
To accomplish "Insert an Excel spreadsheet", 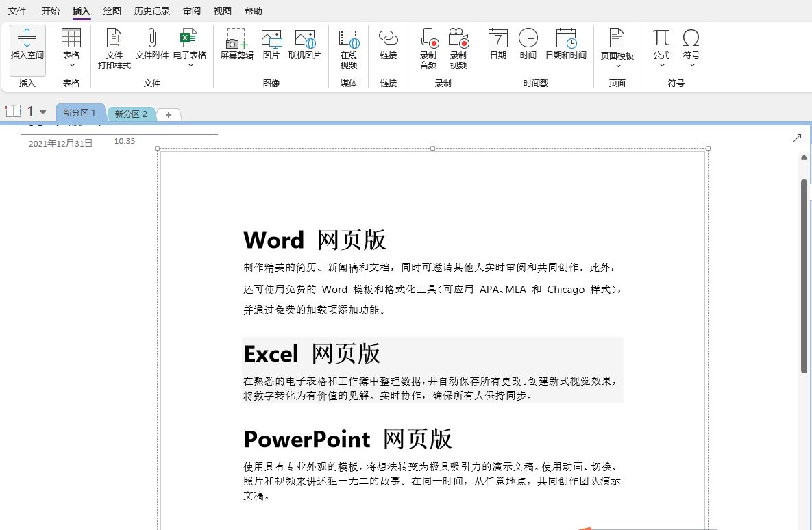I will pyautogui.click(x=190, y=45).
